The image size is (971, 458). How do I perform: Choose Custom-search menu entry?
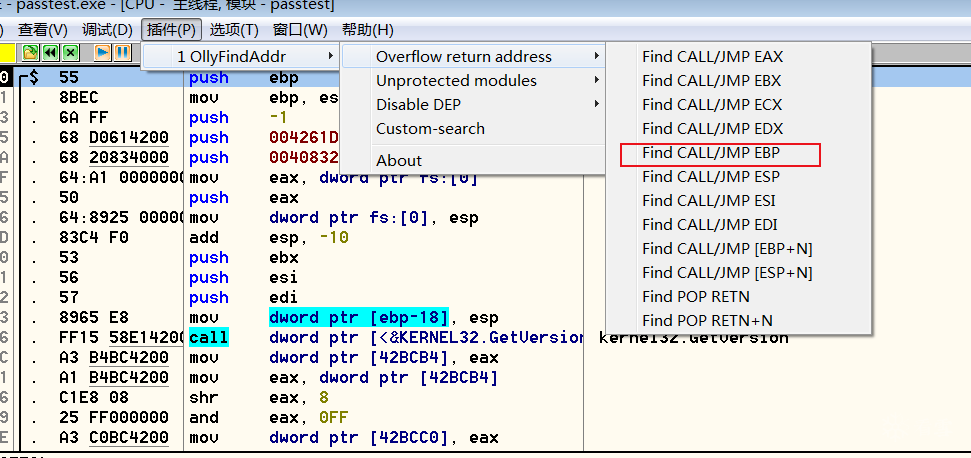tap(472, 129)
